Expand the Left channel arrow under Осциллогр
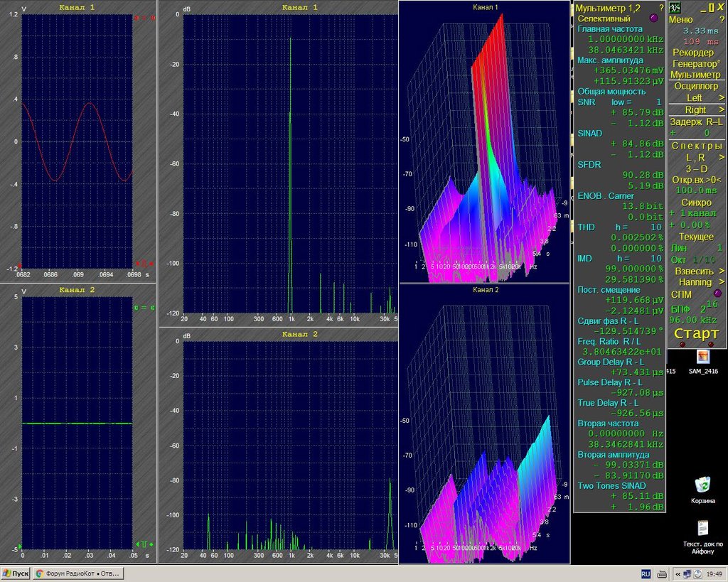 tap(722, 98)
